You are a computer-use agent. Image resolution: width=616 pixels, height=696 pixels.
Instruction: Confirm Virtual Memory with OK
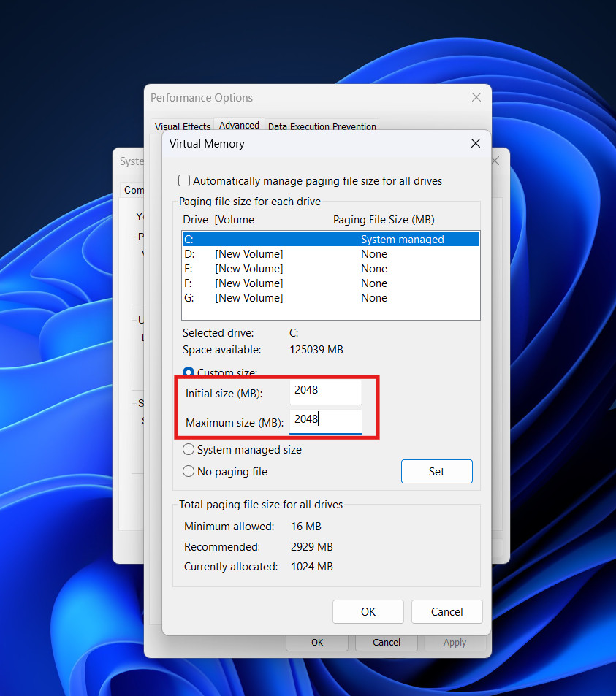(x=368, y=612)
